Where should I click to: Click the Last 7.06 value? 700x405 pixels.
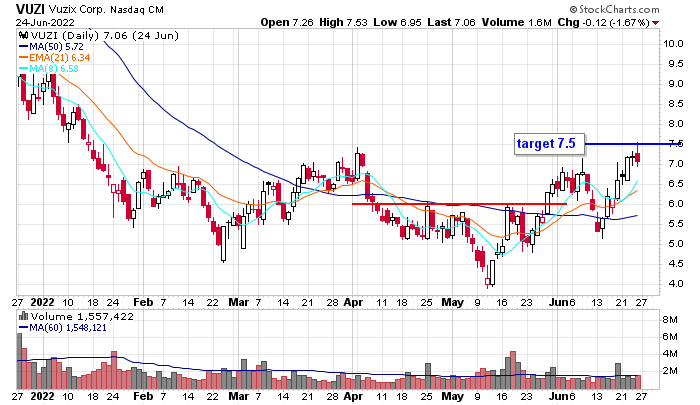451,22
